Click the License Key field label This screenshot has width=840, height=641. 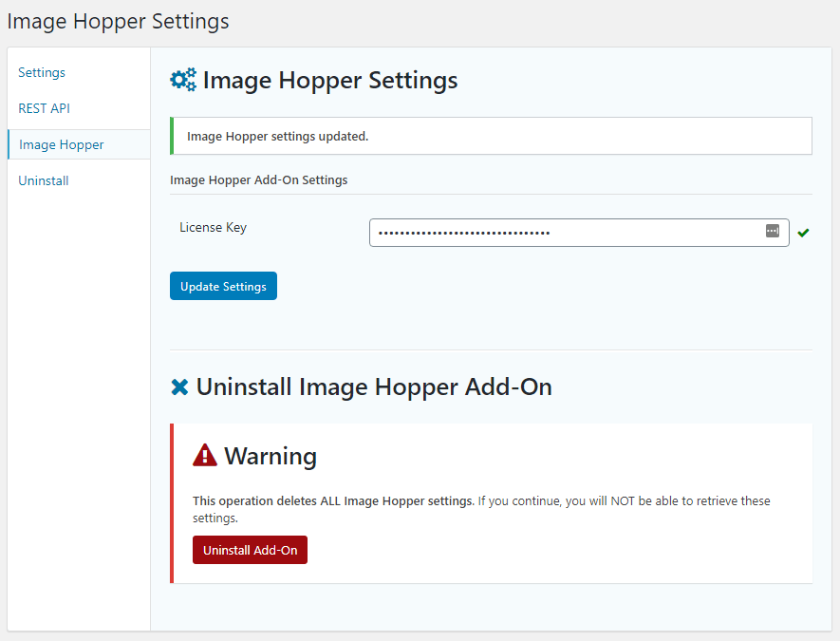click(x=212, y=227)
